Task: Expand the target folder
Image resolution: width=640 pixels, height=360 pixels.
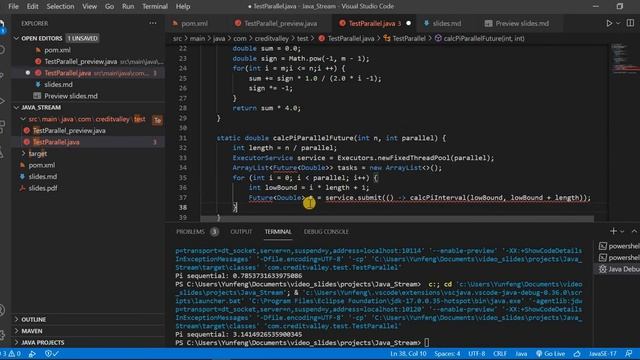Action: click(37, 153)
